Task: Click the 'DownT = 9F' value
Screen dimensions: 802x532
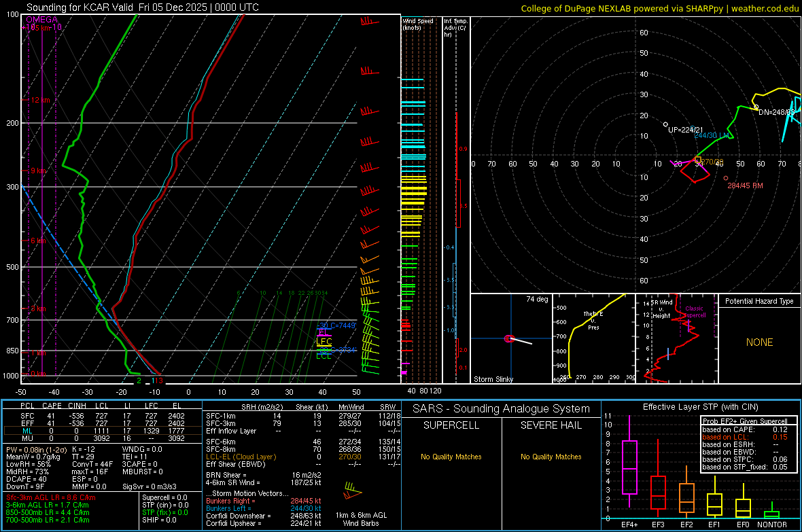Action: 25,486
